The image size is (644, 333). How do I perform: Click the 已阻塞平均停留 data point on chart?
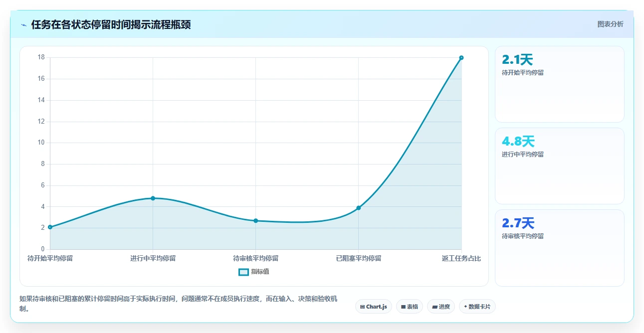click(x=359, y=208)
